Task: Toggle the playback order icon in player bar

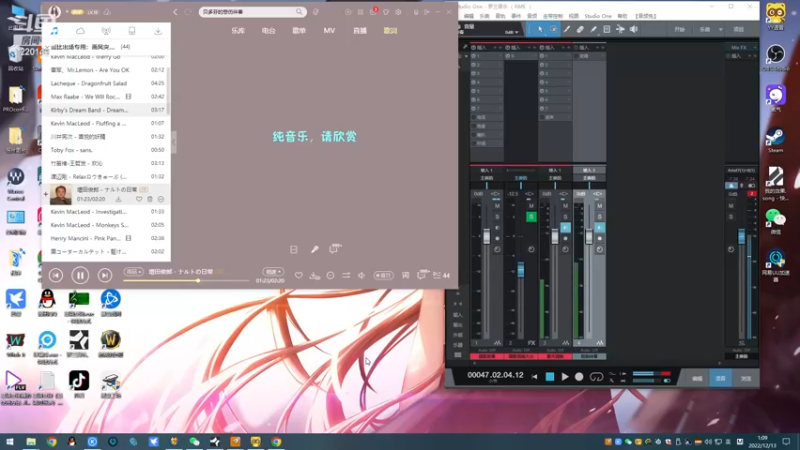Action: click(346, 276)
